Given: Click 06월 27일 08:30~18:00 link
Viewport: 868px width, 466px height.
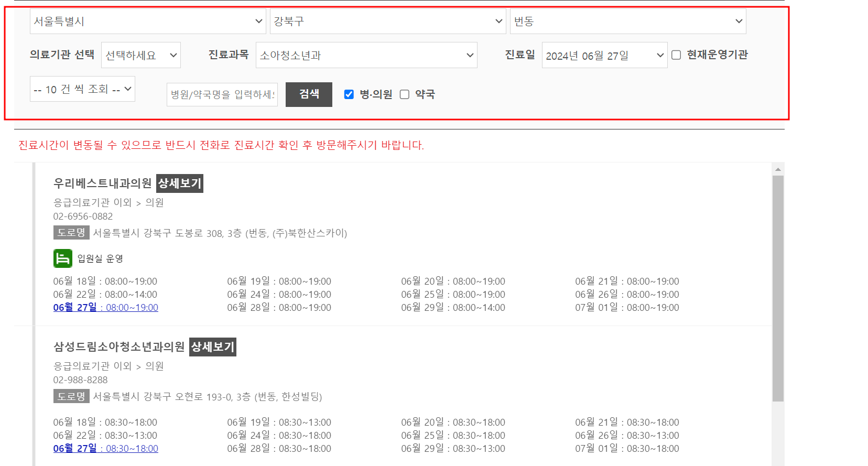Looking at the screenshot, I should coord(106,449).
